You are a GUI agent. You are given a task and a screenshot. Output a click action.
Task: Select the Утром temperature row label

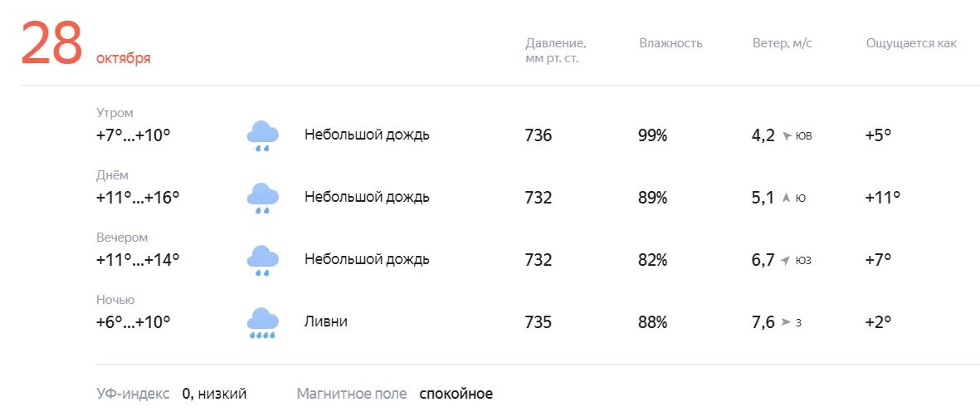[x=115, y=113]
